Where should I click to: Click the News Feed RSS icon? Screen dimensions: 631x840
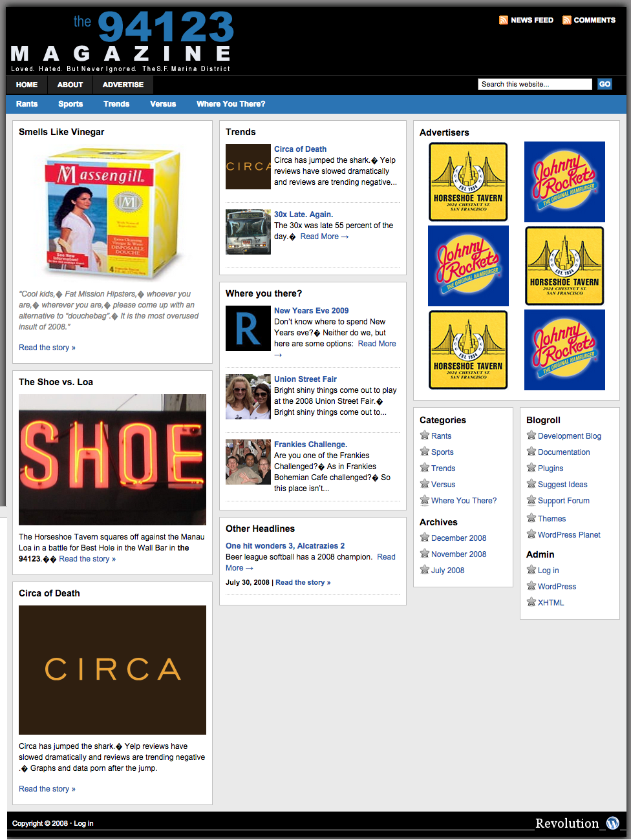coord(503,20)
